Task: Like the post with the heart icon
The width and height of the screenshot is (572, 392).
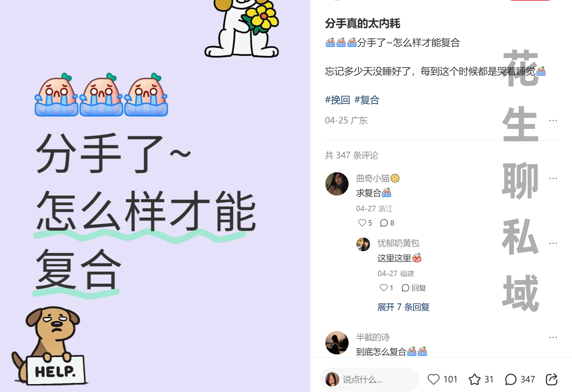Action: (434, 379)
